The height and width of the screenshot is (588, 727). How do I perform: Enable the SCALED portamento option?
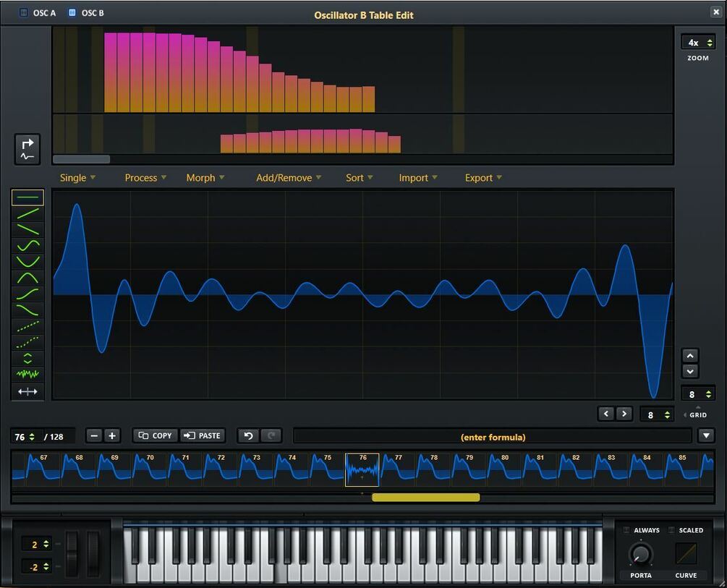tap(671, 529)
